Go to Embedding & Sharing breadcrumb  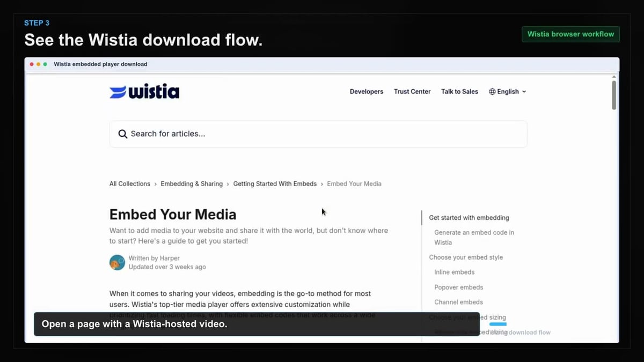192,184
